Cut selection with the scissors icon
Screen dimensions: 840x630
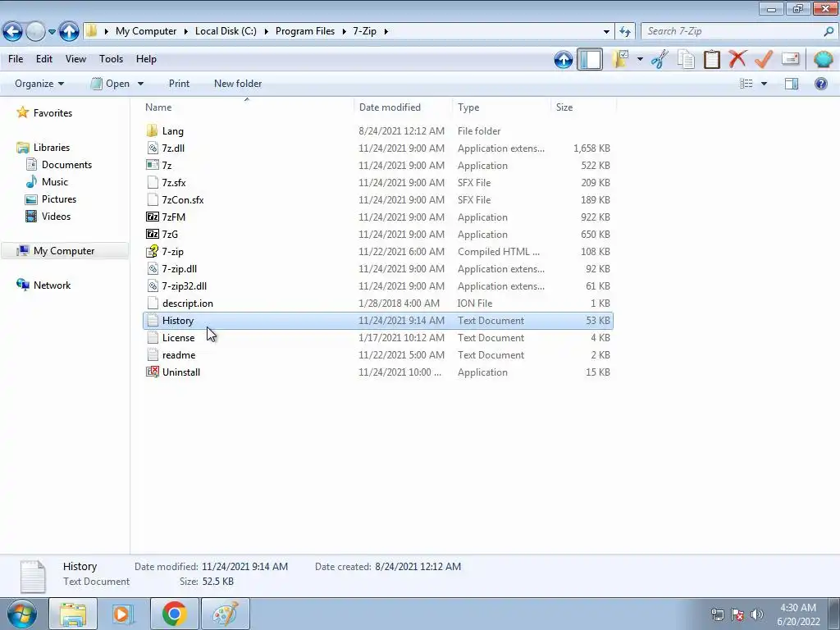click(660, 59)
